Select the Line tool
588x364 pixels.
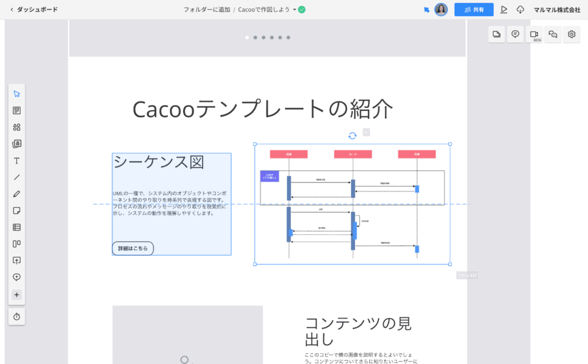click(x=17, y=177)
